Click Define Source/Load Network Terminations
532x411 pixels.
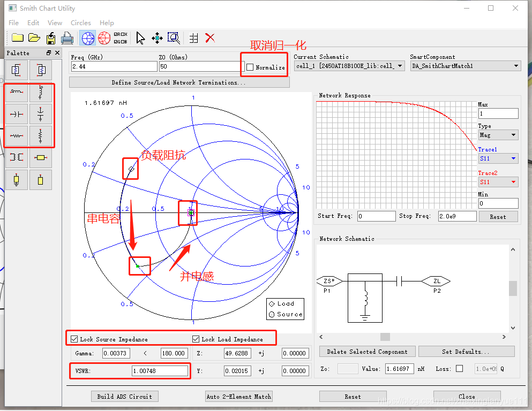tap(179, 82)
